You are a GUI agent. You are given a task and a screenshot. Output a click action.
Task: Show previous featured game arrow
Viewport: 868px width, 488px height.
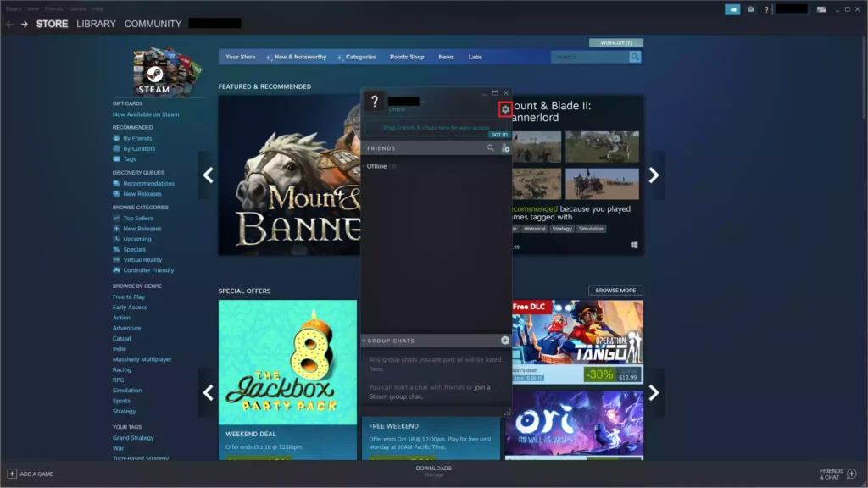(209, 175)
